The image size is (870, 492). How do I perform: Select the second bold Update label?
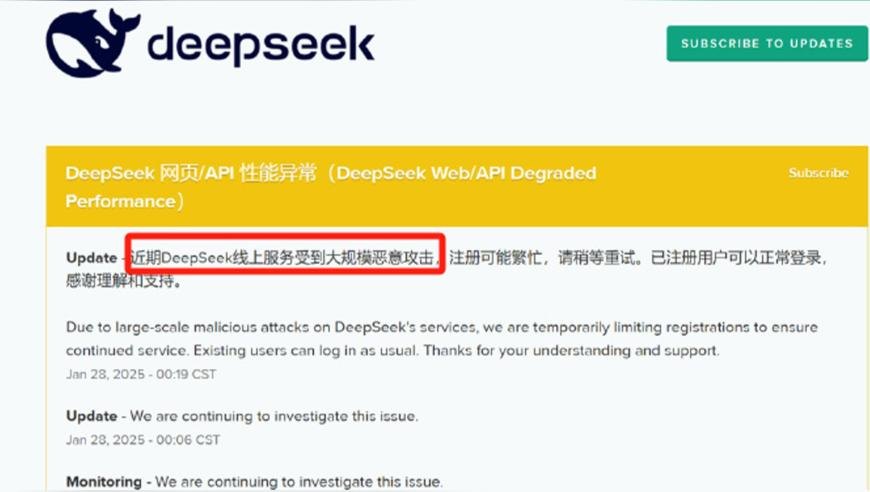(x=91, y=416)
